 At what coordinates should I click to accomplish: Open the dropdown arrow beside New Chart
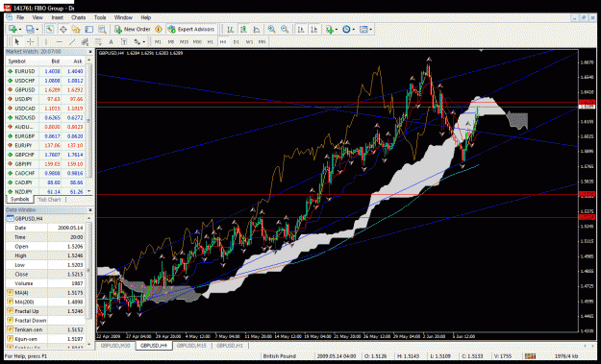[19, 30]
